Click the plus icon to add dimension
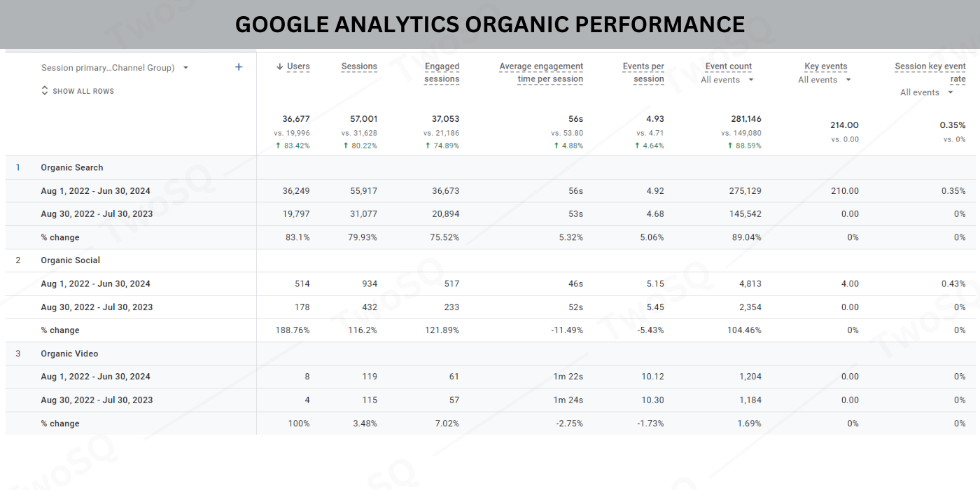The height and width of the screenshot is (490, 980). 239,67
